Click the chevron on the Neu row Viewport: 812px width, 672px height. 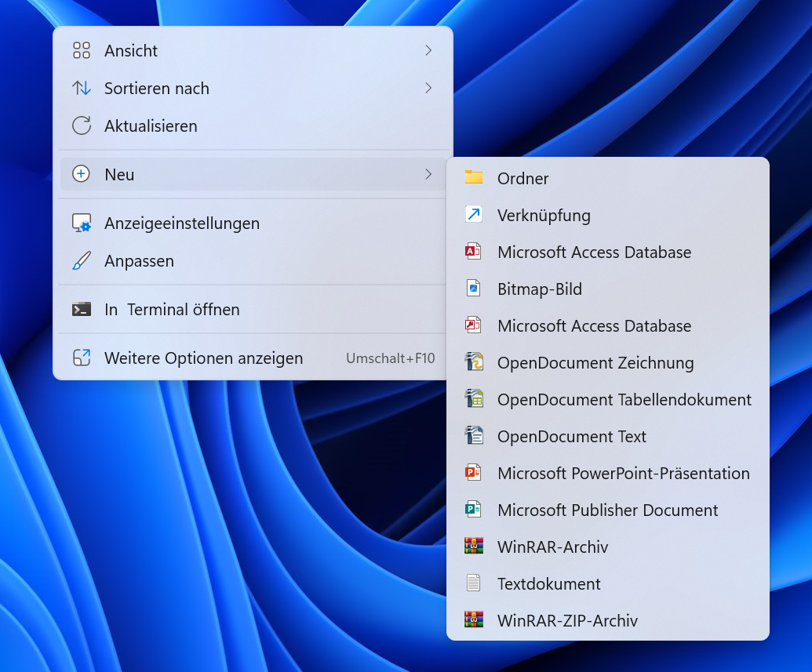(x=428, y=175)
